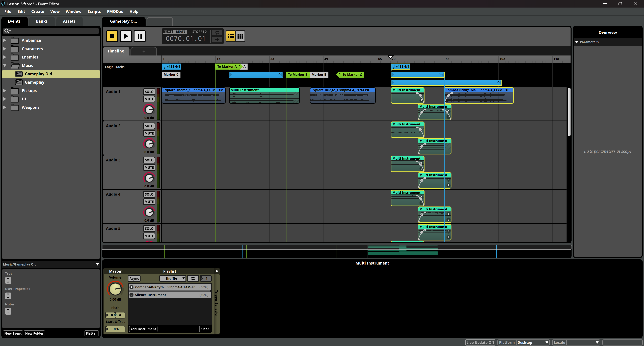644x346 pixels.
Task: Expand the UI folder arrow
Action: click(5, 99)
